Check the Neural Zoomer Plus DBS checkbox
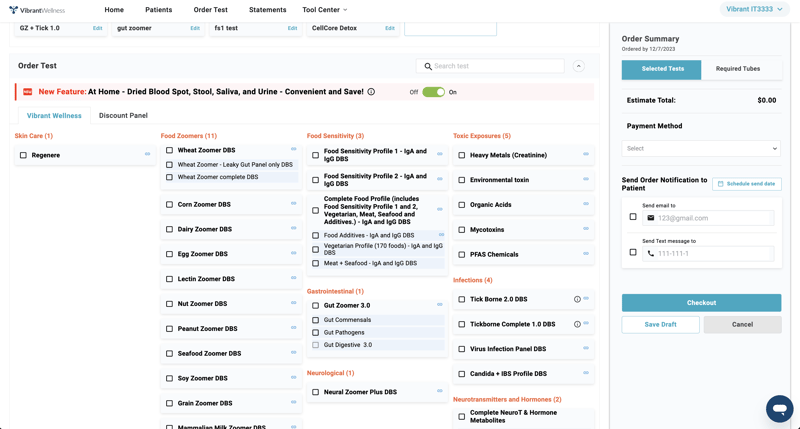 click(x=316, y=392)
